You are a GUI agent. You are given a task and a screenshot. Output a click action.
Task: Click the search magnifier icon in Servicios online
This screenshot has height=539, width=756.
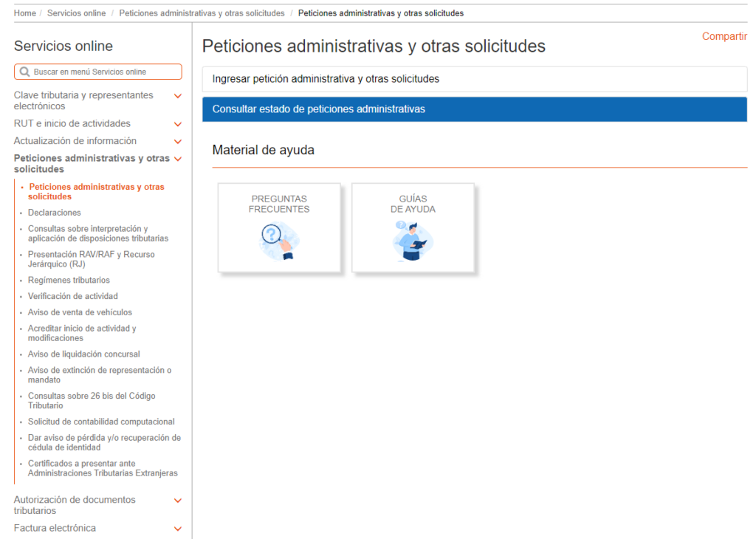click(x=24, y=72)
